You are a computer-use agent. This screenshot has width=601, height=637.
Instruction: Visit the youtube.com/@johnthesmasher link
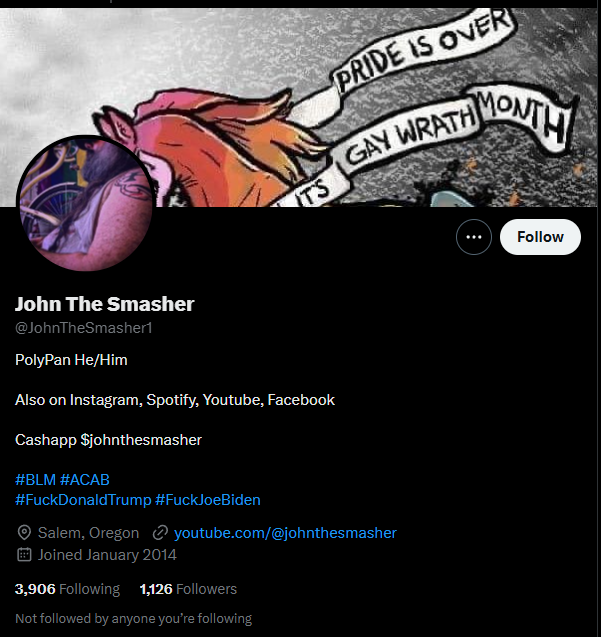[285, 533]
